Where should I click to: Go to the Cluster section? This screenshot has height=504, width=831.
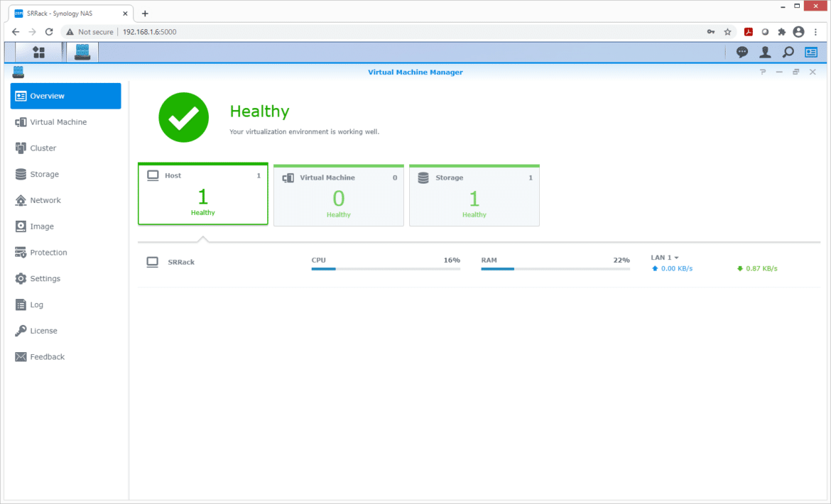[66, 148]
